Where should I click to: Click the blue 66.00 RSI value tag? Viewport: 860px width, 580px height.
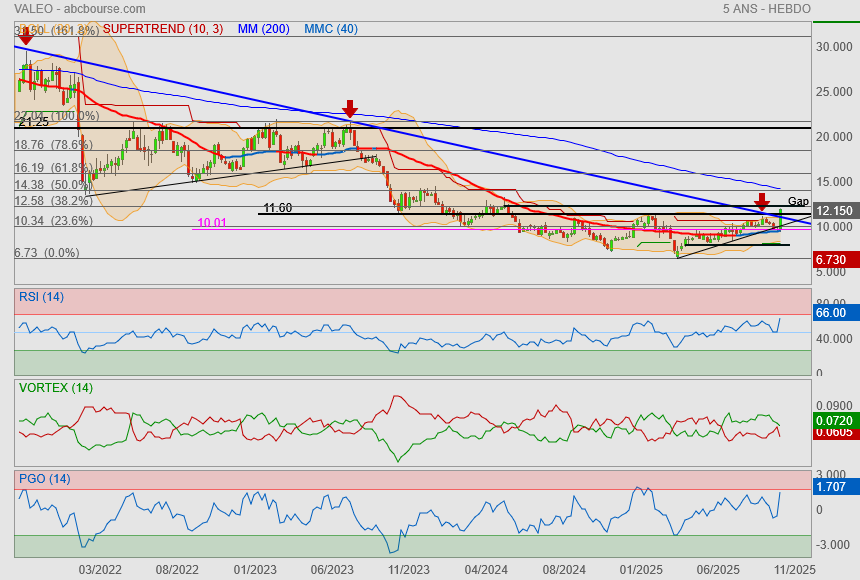click(831, 313)
